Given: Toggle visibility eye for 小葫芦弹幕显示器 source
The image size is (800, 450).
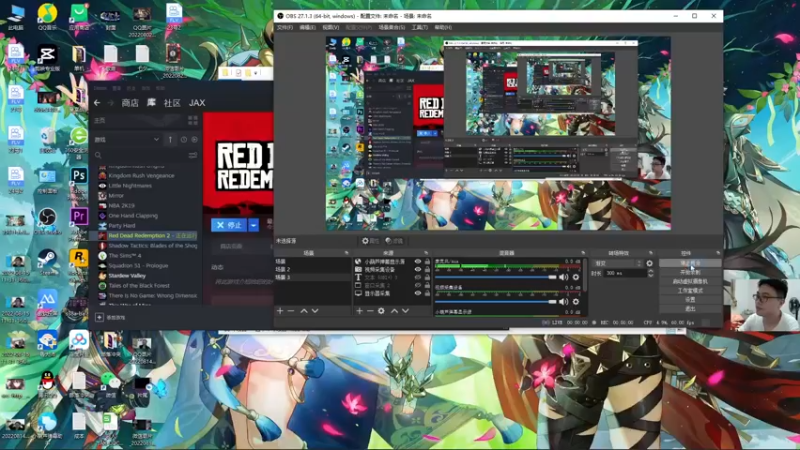Looking at the screenshot, I should 418,262.
